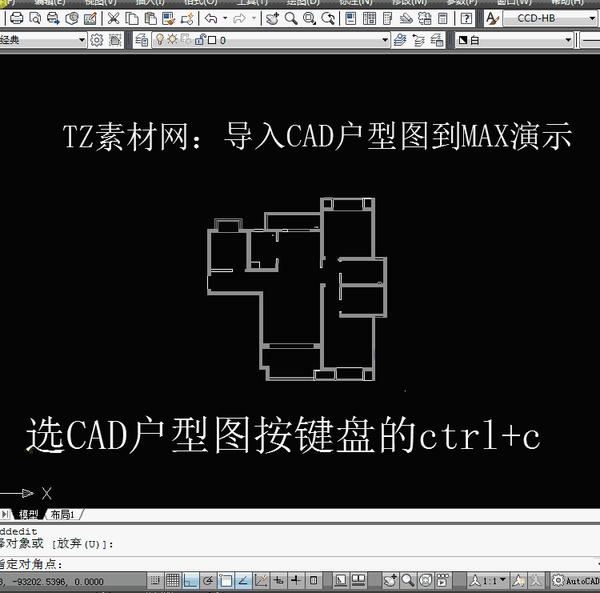Viewport: 600px width, 593px height.
Task: Toggle Annotation Visibility in status bar
Action: coord(518,581)
